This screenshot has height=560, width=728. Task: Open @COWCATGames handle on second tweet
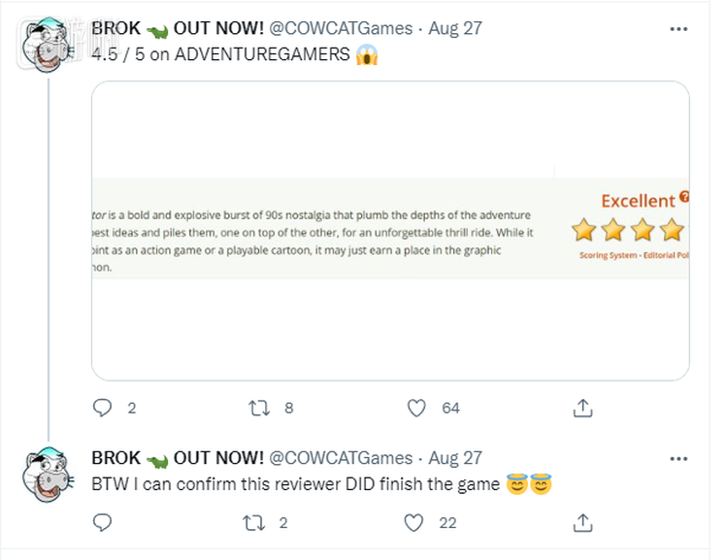point(340,457)
